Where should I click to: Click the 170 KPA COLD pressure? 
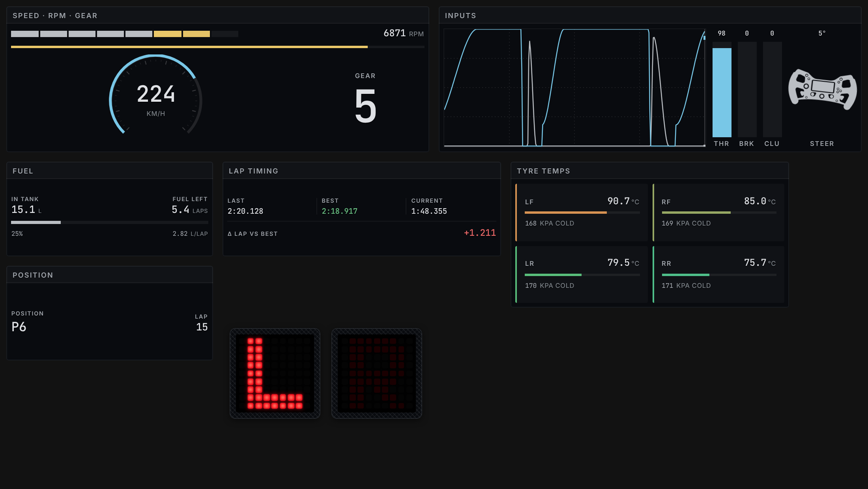click(550, 286)
